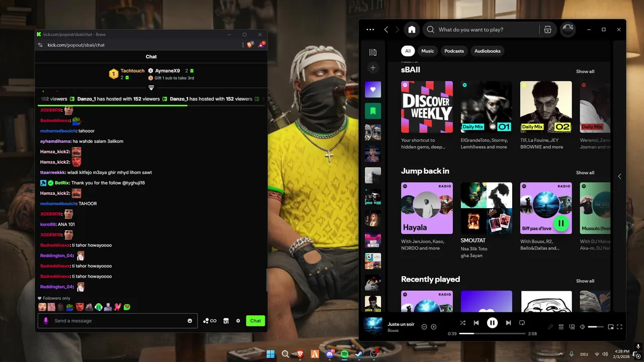644x362 pixels.
Task: Expand the Kick leaderboard chevron
Action: [151, 87]
